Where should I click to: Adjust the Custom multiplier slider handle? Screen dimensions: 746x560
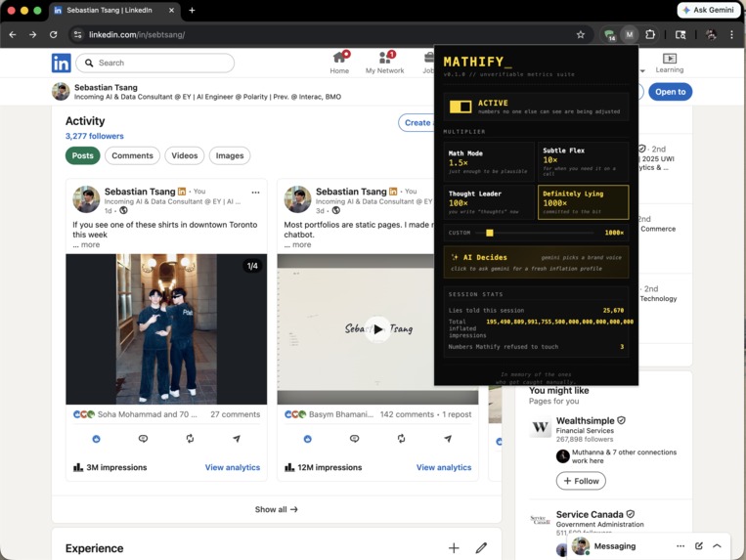click(x=490, y=233)
